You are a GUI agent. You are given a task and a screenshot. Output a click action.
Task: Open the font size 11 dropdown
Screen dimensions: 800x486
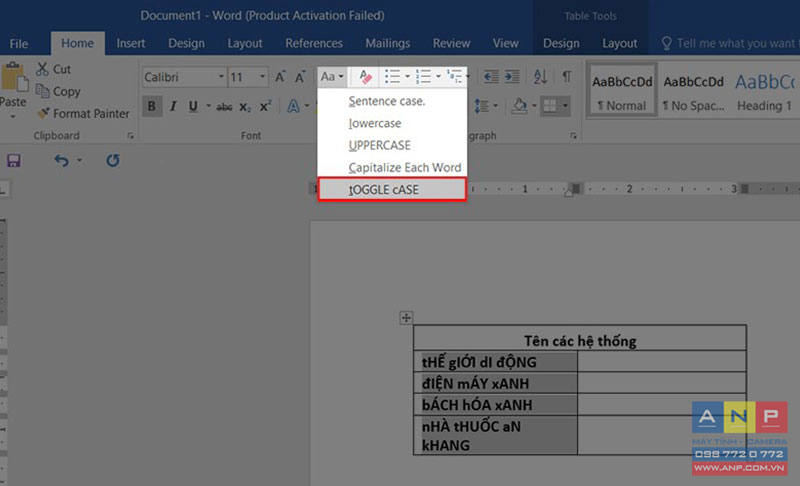point(262,77)
